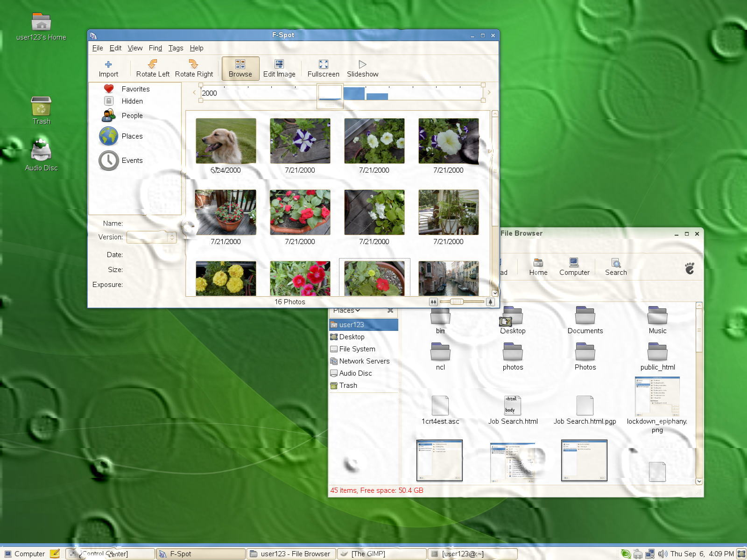Open the Tags menu
747x560 pixels.
[x=176, y=48]
